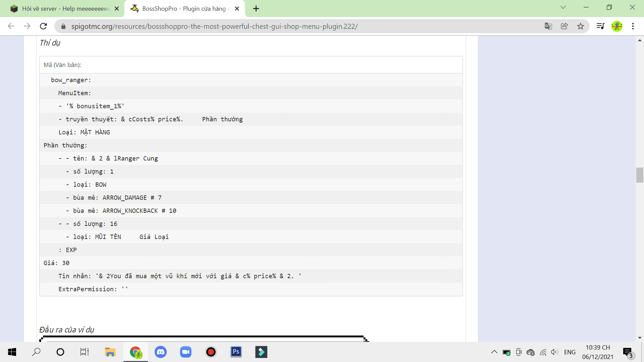Screen dimensions: 644x362
Task: Click the Chrome profile avatar
Action: click(616, 26)
